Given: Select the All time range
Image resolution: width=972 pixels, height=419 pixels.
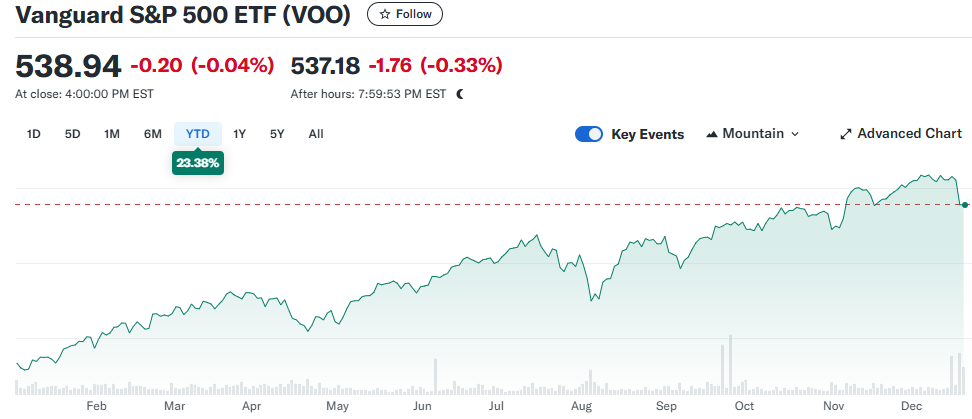Looking at the screenshot, I should pos(316,134).
